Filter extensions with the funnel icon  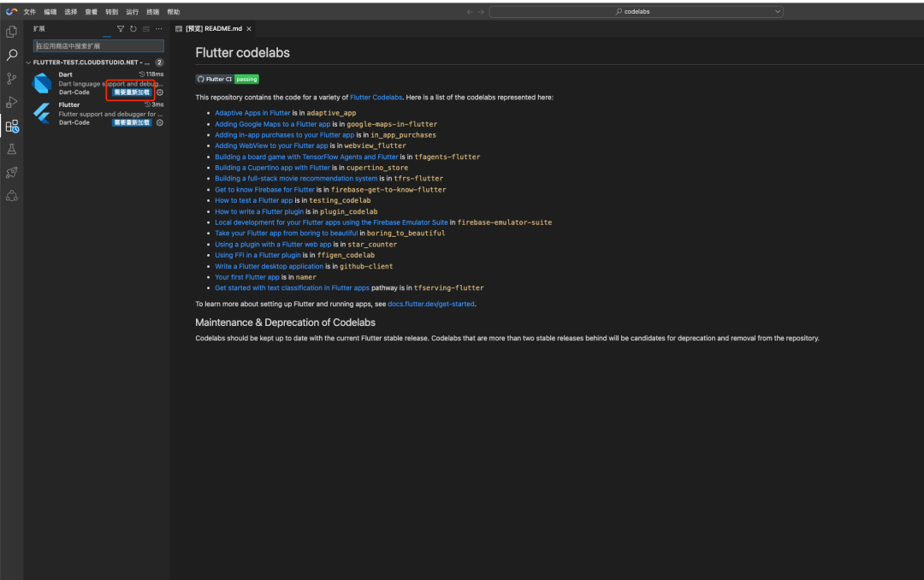pos(121,29)
